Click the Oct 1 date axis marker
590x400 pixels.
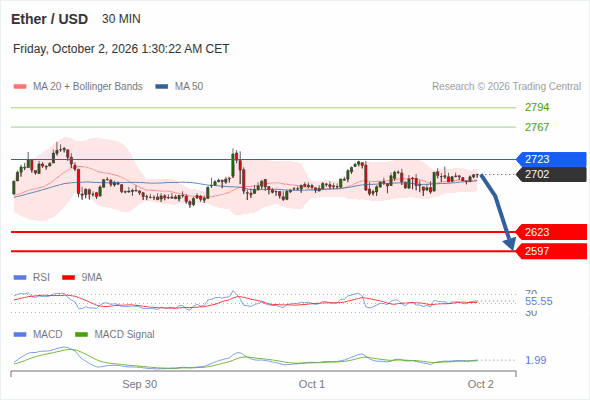tap(312, 384)
